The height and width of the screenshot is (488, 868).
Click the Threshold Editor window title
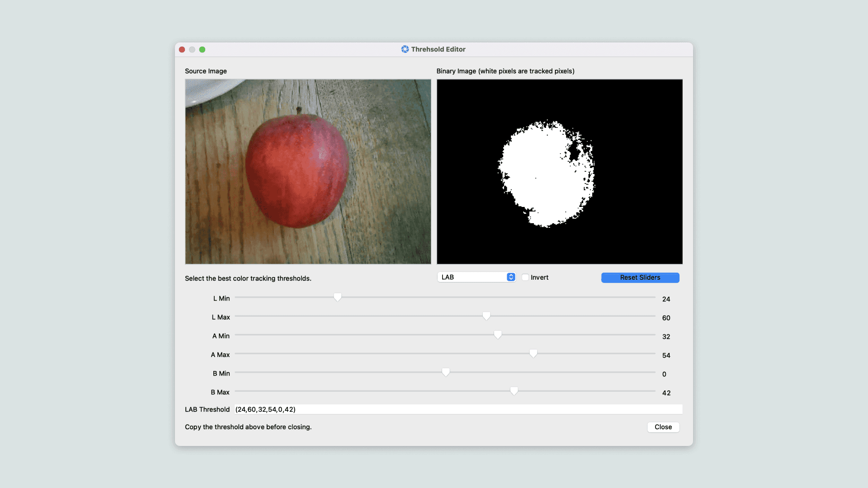pyautogui.click(x=438, y=49)
